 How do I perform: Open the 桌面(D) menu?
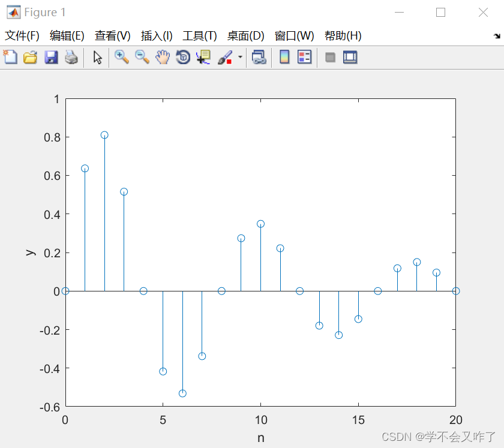(x=246, y=35)
